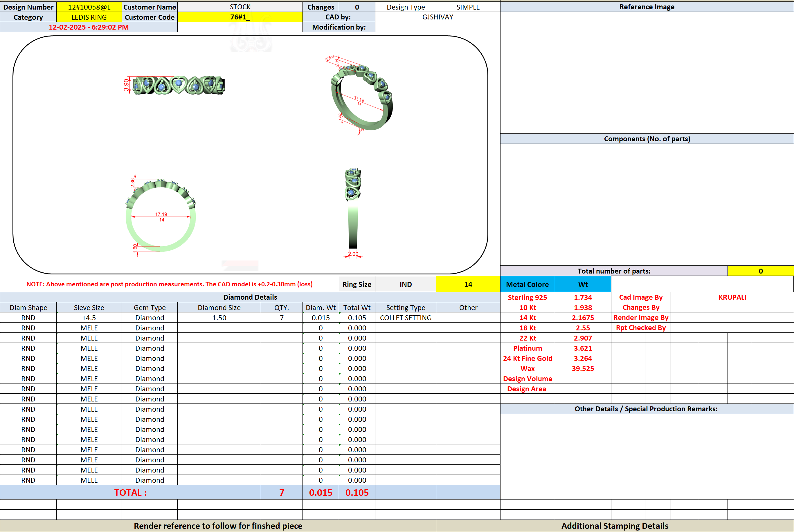Click the STOCK customer name cell
Screen dimensions: 794x532
click(x=240, y=7)
